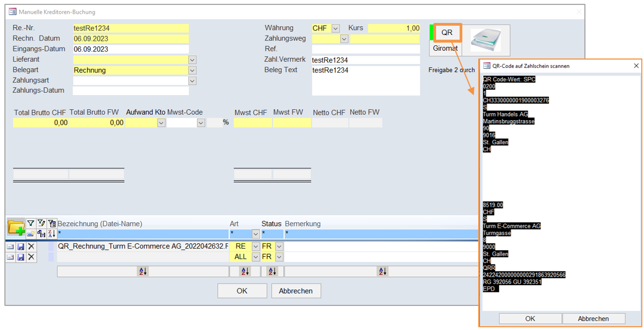Click the Z-A sort icon in the document toolbar
Image resolution: width=644 pixels, height=330 pixels.
tap(52, 233)
